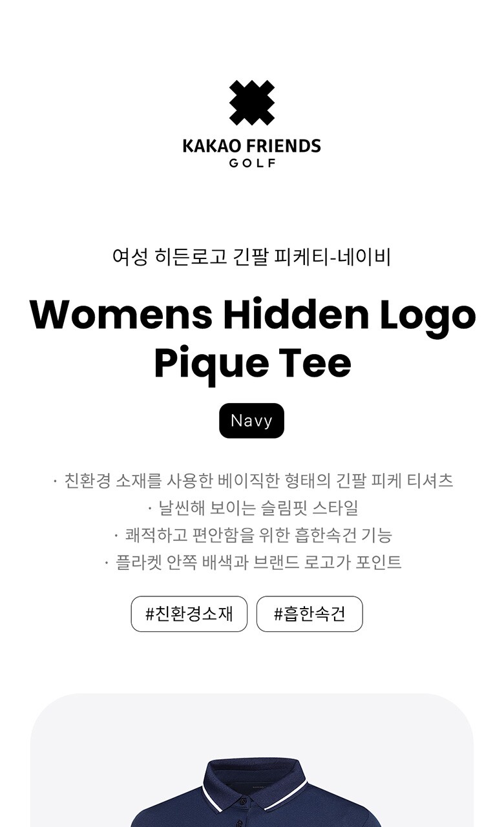Click the Pique Tee heading line

(x=253, y=364)
